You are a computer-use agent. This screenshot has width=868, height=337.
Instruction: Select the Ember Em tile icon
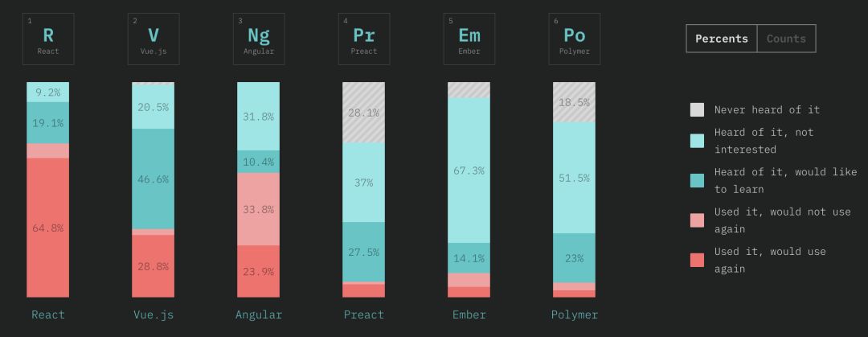[x=469, y=39]
